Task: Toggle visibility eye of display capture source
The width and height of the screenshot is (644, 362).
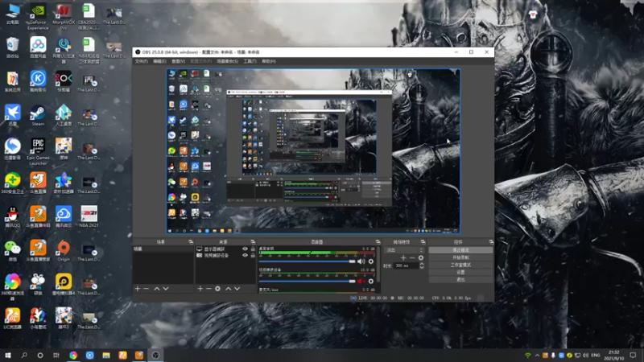Action: (246, 249)
